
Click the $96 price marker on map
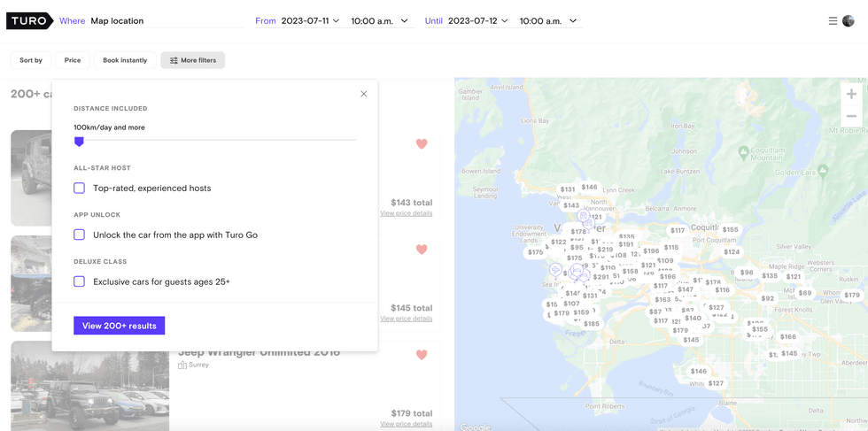click(x=747, y=273)
